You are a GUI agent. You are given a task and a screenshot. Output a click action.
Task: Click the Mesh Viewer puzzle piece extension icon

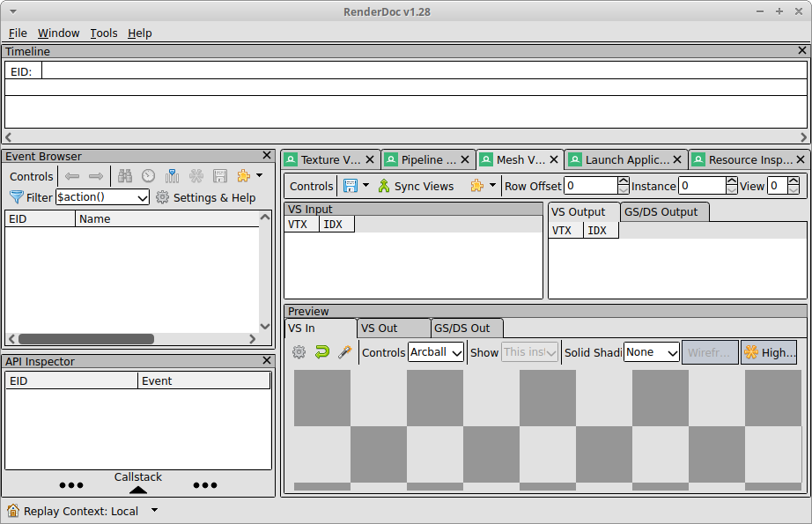[477, 186]
